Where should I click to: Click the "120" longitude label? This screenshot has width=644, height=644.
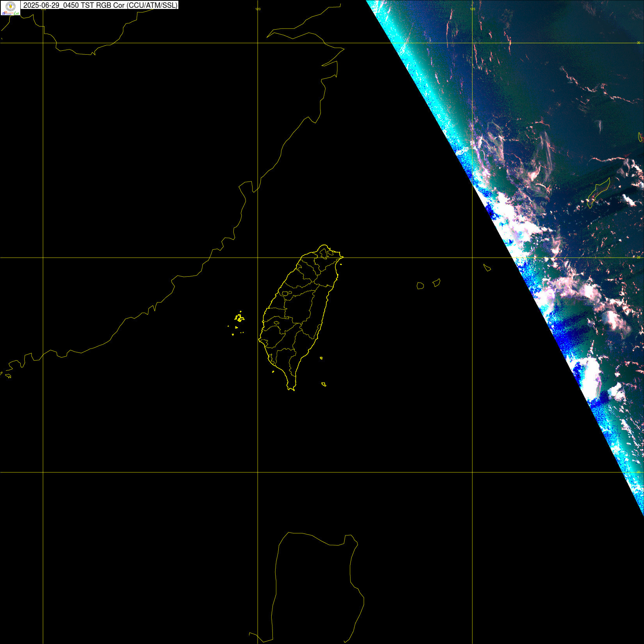[258, 9]
